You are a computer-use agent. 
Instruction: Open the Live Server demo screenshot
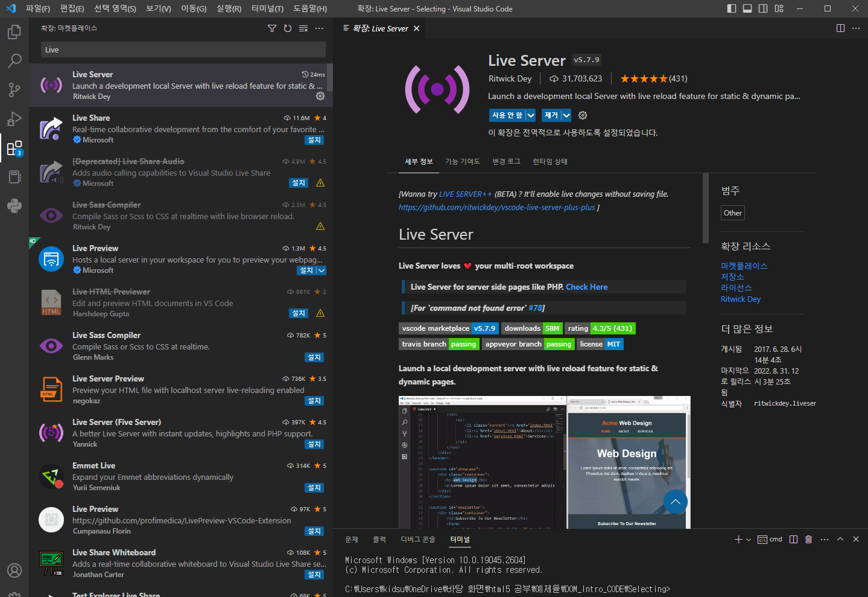tap(544, 462)
